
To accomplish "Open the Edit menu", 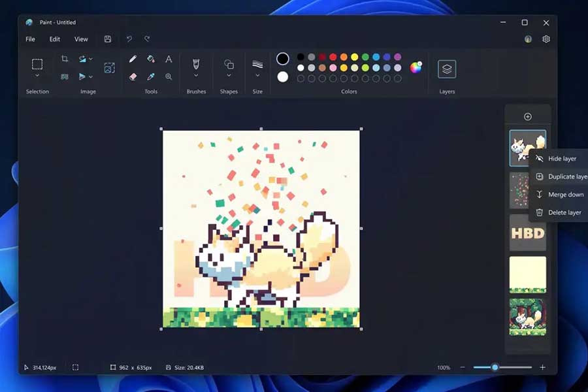I will point(55,39).
